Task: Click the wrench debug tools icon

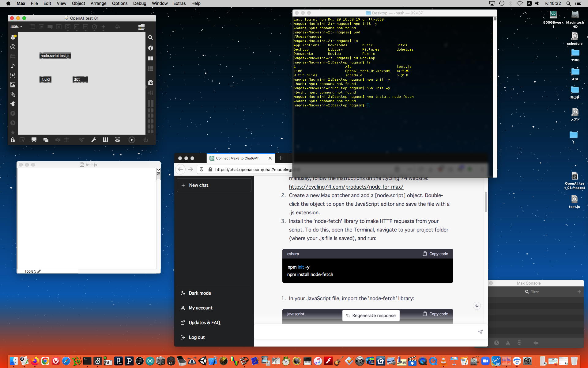Action: 94,140
